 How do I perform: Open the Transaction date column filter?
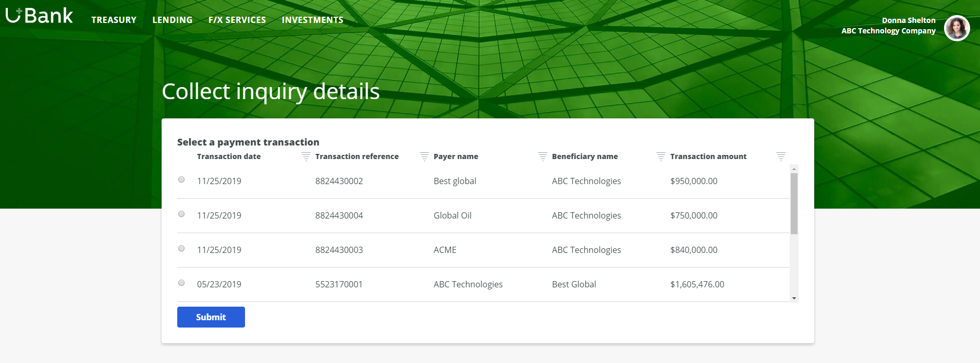point(306,156)
